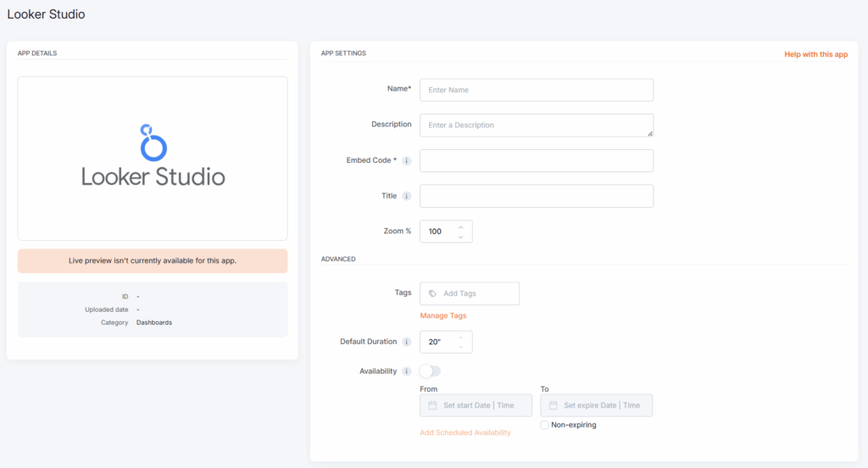Click the Default Duration info icon
The height and width of the screenshot is (468, 868).
pos(406,342)
